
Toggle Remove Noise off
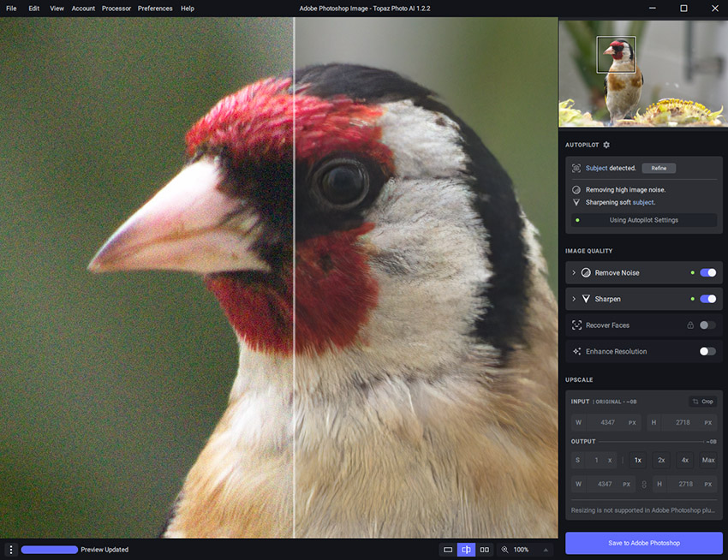click(707, 273)
